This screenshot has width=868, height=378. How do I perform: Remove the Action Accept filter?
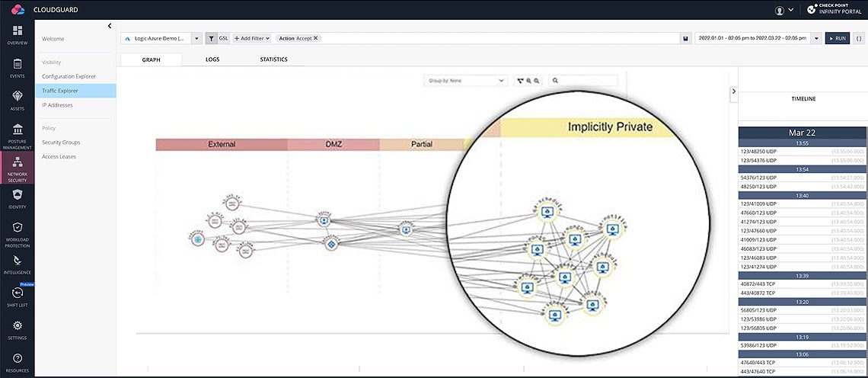tap(315, 38)
